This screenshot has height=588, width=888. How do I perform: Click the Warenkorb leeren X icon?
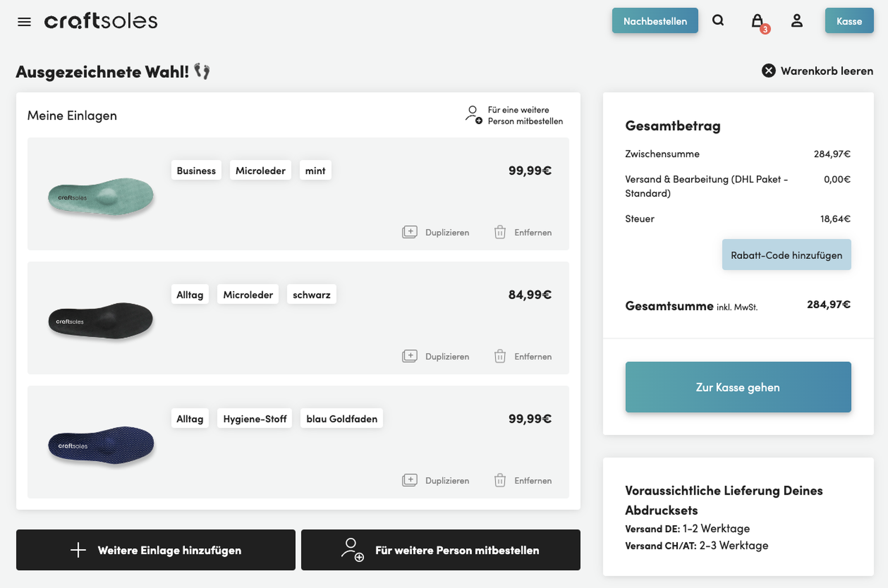(768, 71)
